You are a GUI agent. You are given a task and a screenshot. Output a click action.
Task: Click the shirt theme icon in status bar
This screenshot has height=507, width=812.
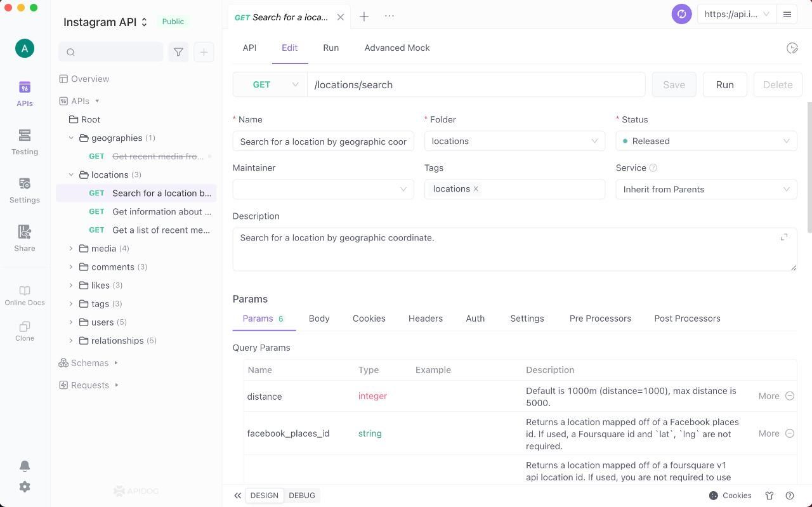[769, 496]
